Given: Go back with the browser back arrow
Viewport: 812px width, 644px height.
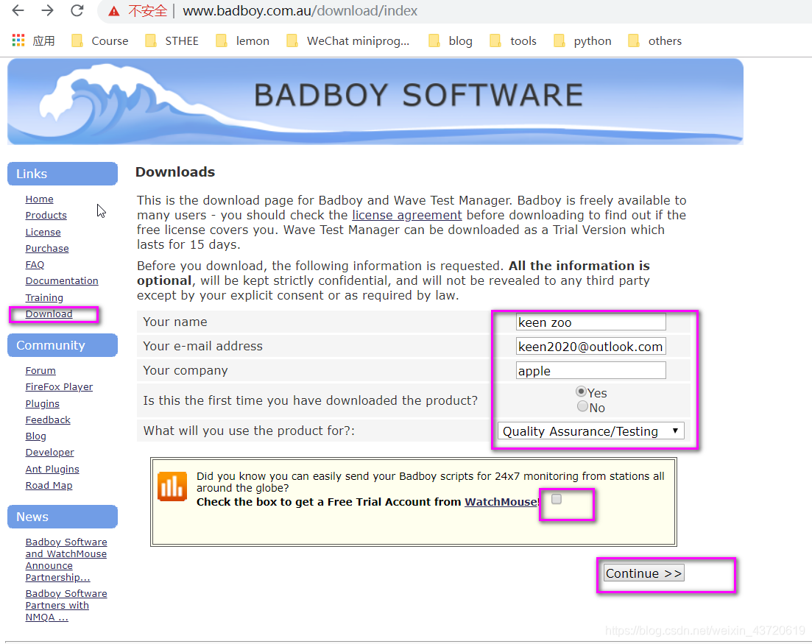Looking at the screenshot, I should [x=18, y=10].
